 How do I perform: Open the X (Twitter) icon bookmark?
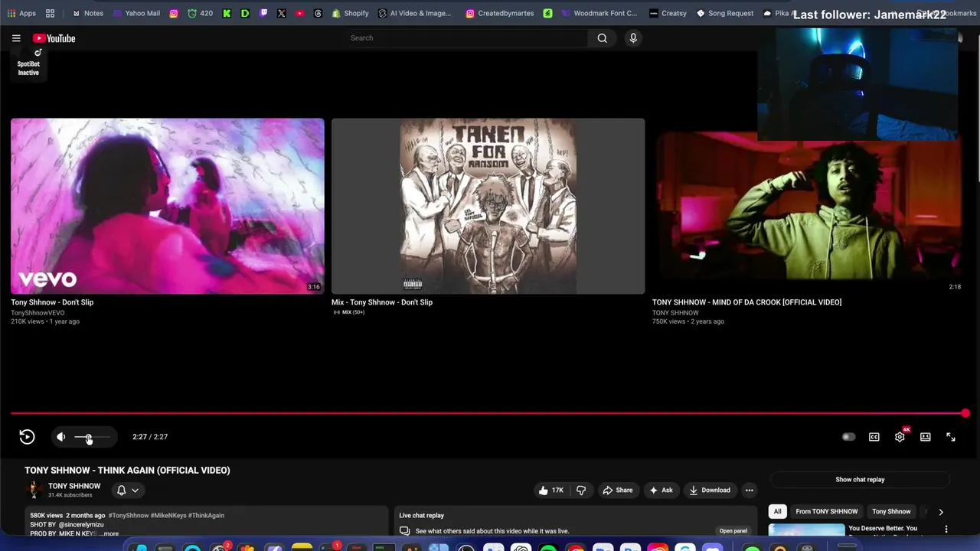click(282, 13)
